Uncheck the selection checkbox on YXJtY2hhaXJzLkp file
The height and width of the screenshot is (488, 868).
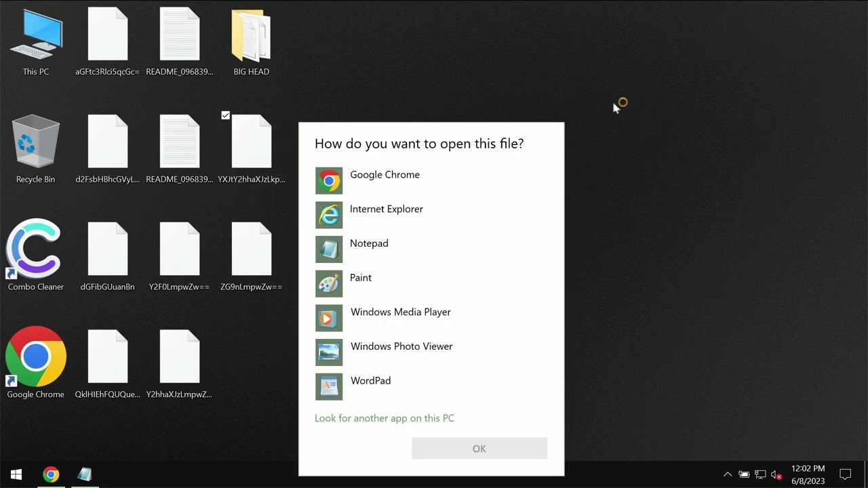click(x=226, y=116)
